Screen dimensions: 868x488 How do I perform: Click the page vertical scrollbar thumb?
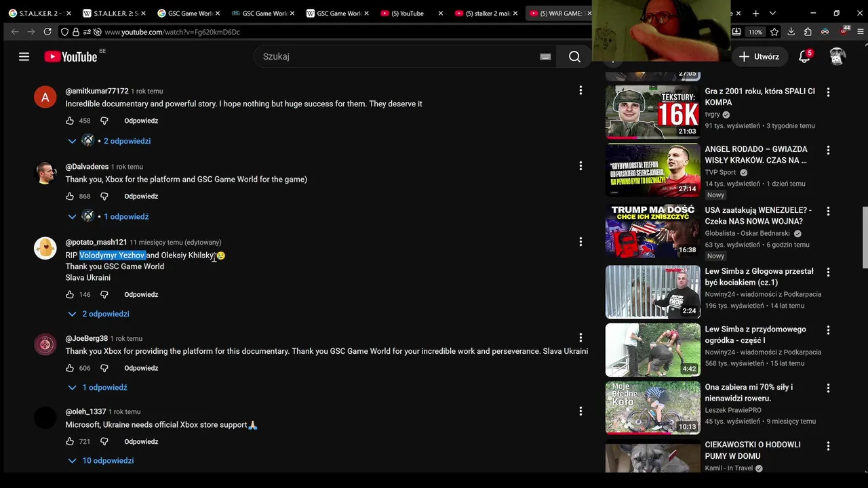865,237
